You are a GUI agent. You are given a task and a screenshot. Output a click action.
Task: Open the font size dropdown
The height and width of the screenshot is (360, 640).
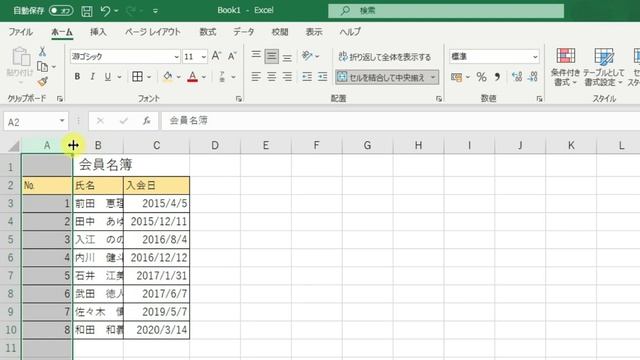coord(203,57)
